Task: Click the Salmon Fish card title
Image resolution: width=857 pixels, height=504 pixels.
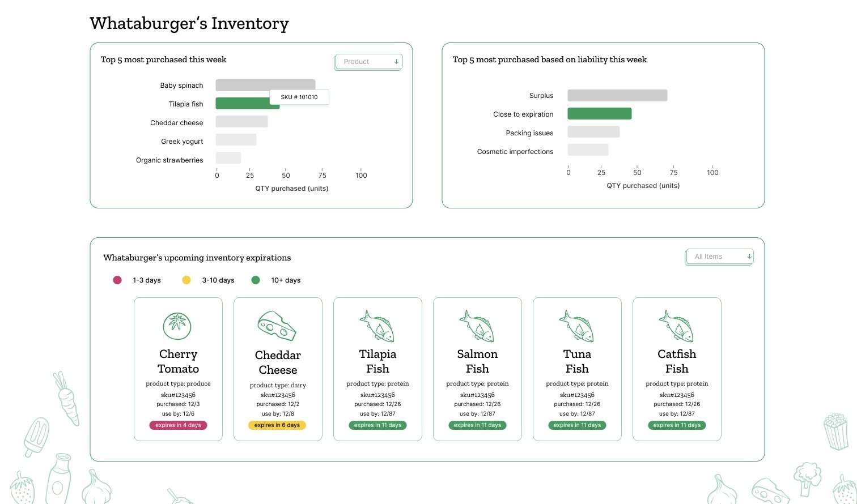Action: [x=477, y=361]
